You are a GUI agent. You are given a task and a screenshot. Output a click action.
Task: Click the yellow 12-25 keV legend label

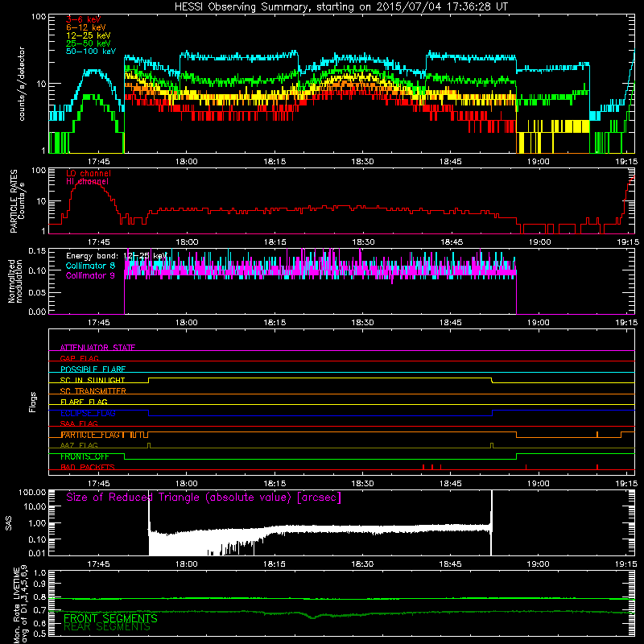[89, 35]
